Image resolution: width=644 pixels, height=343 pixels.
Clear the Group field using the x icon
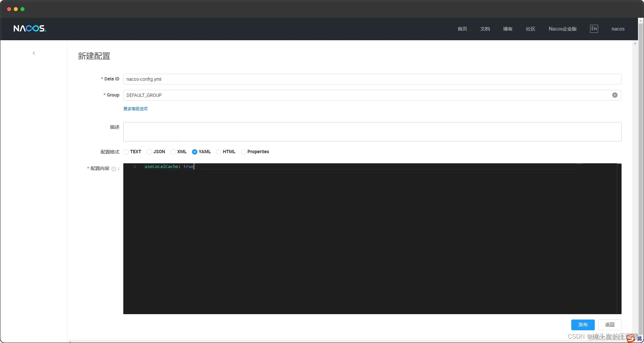tap(615, 95)
